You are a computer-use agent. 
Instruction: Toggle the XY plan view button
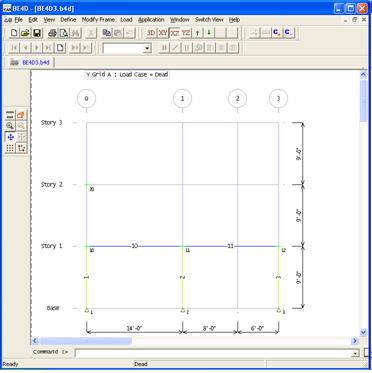click(x=163, y=33)
